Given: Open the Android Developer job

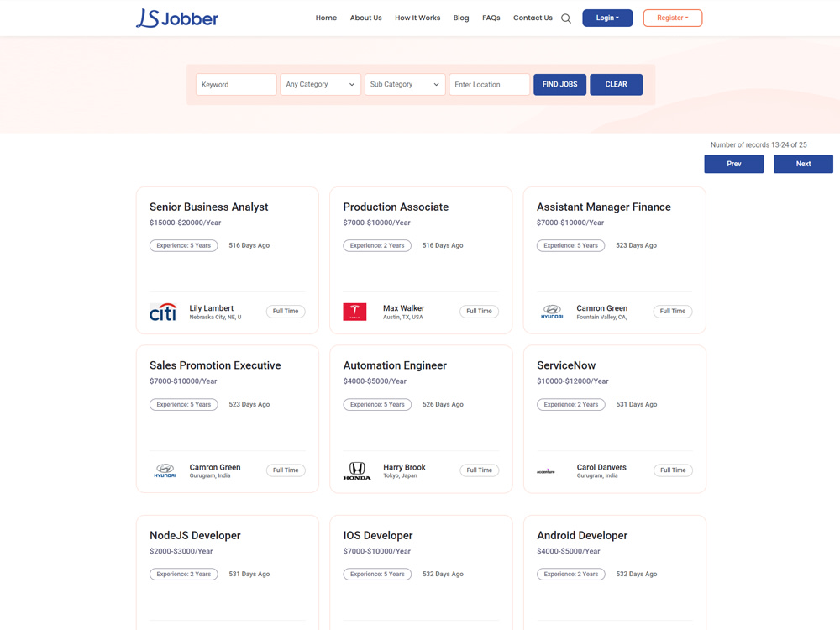Looking at the screenshot, I should click(x=582, y=535).
